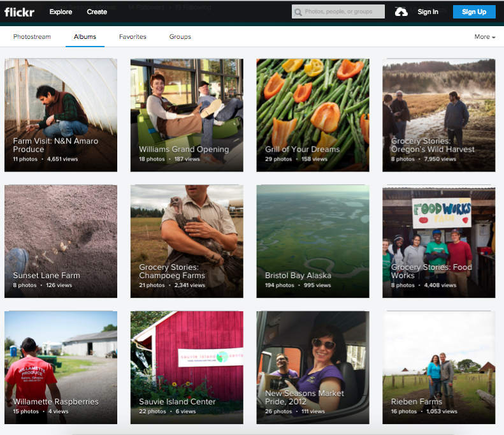
Task: Open the Rieben Farms album
Action: tap(439, 367)
